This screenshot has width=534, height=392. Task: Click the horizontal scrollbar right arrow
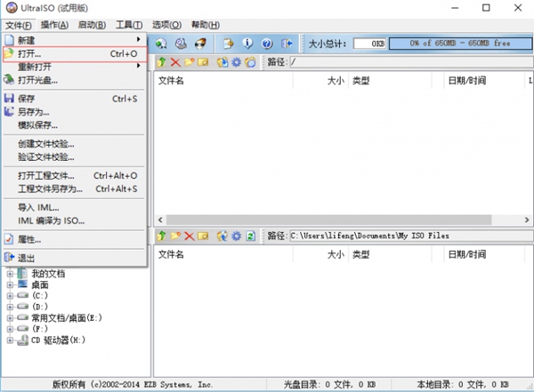click(x=527, y=220)
